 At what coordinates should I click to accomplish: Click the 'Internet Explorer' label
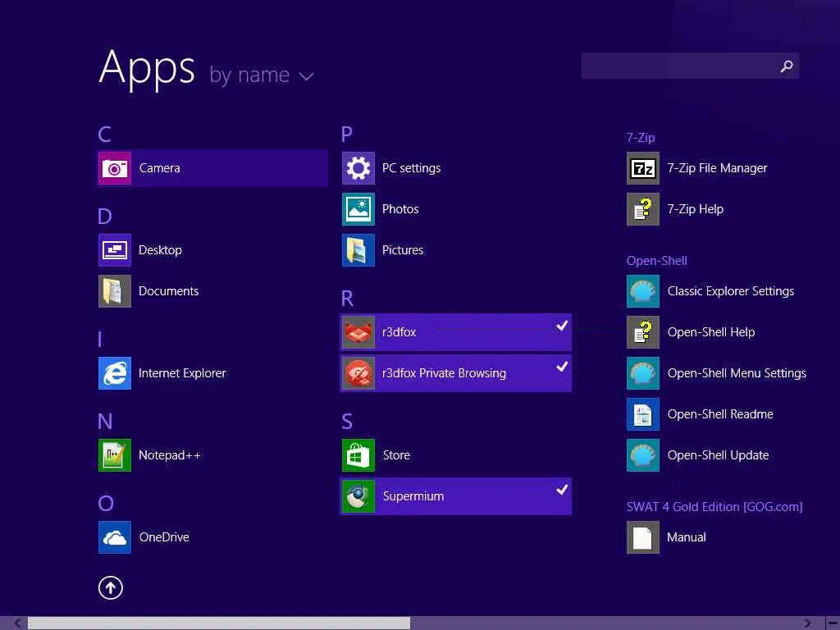182,373
